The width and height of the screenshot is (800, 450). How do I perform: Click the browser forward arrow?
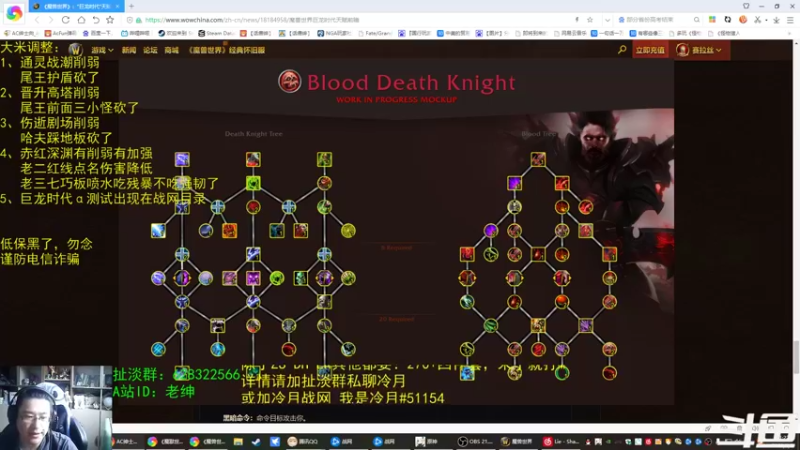tap(51, 20)
